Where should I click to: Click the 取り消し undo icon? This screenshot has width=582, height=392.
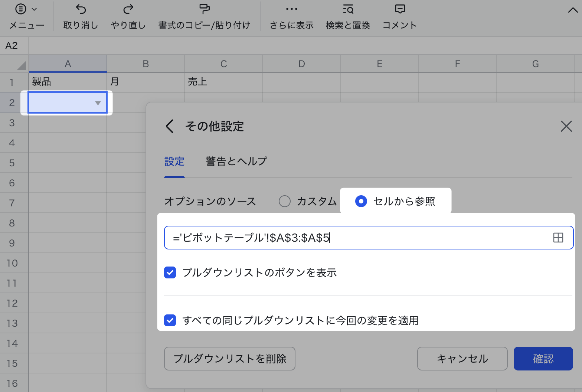coord(81,9)
